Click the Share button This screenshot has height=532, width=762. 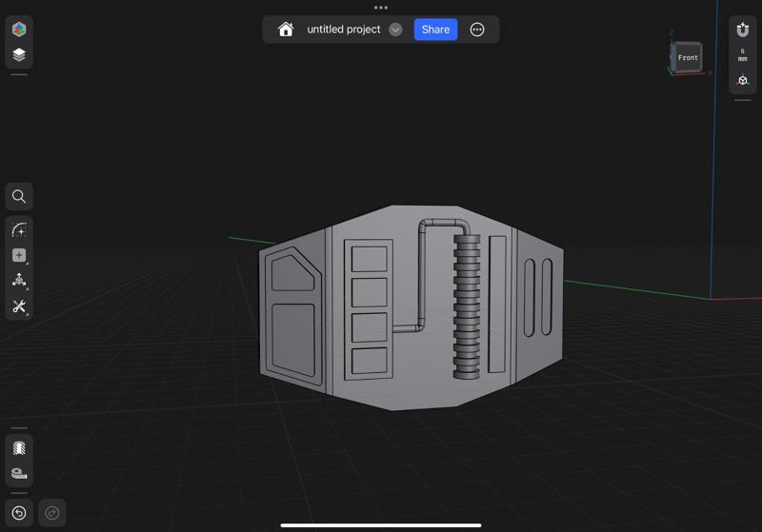pos(435,30)
